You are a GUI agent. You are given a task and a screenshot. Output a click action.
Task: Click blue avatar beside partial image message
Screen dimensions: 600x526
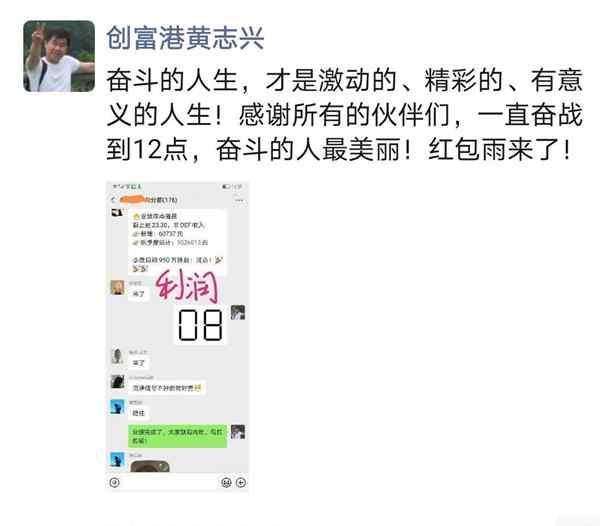(x=117, y=459)
